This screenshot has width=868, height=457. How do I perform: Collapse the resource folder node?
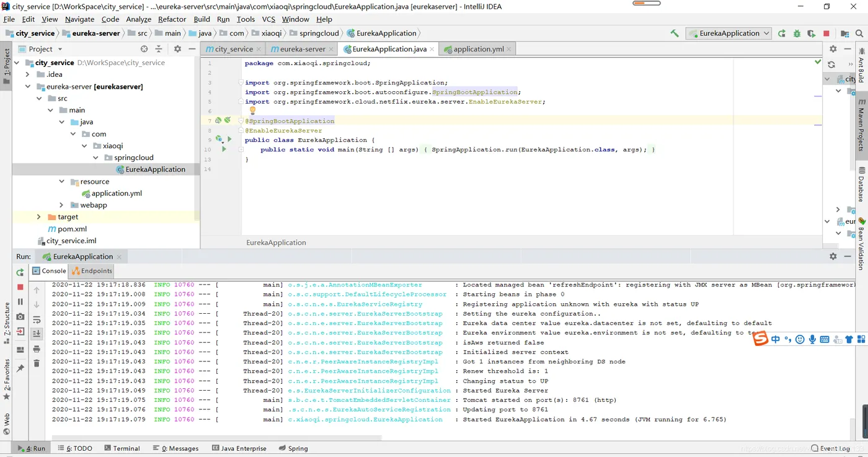click(x=61, y=182)
